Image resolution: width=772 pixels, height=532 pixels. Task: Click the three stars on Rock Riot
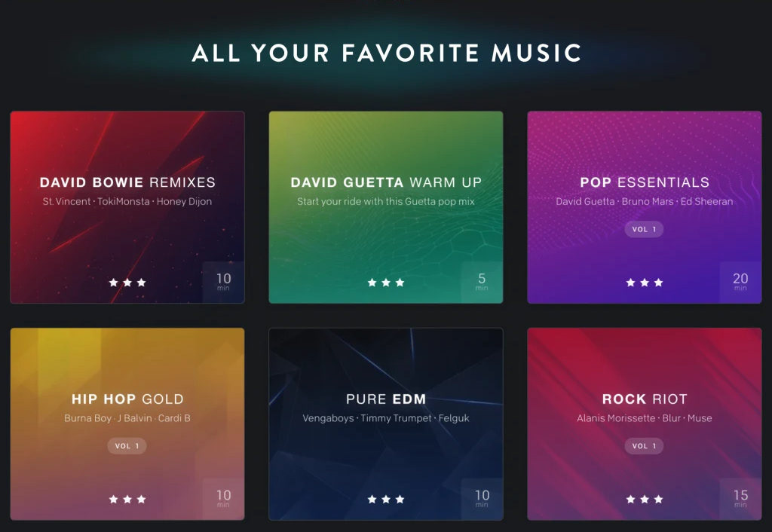coord(645,499)
